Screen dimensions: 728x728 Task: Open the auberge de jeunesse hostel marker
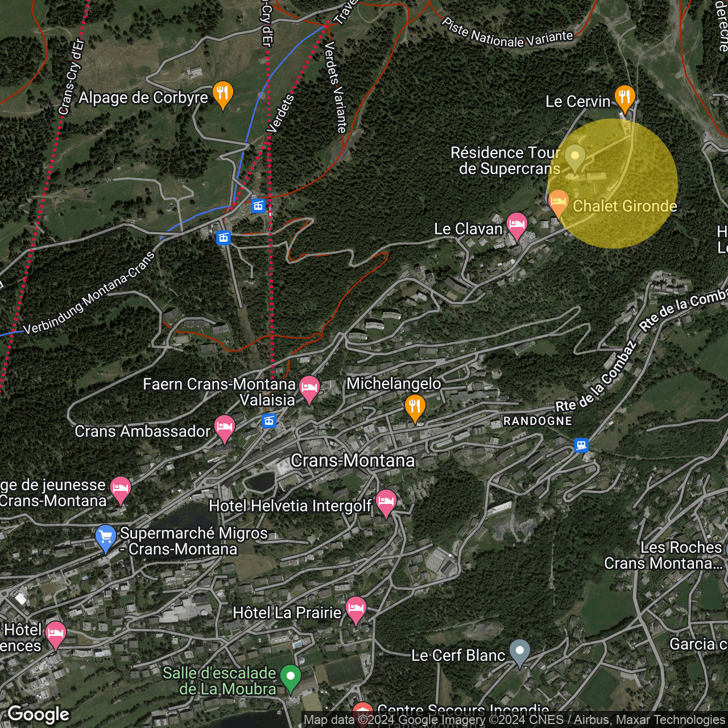[x=121, y=489]
